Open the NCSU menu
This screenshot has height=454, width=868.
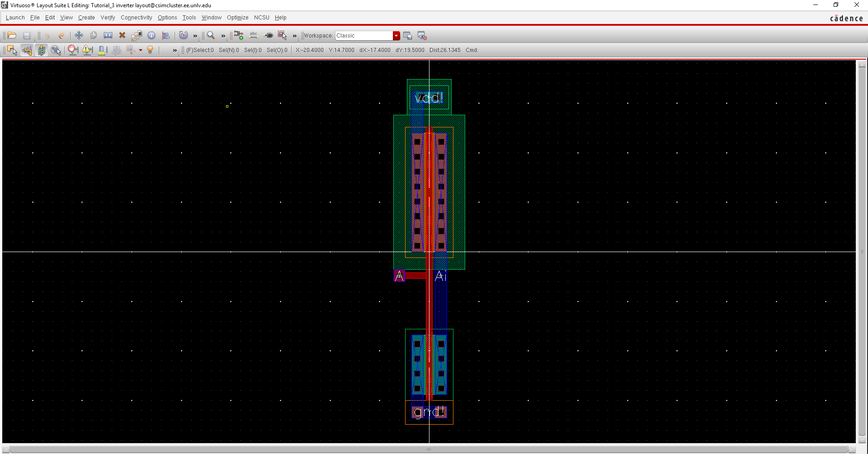click(x=261, y=18)
